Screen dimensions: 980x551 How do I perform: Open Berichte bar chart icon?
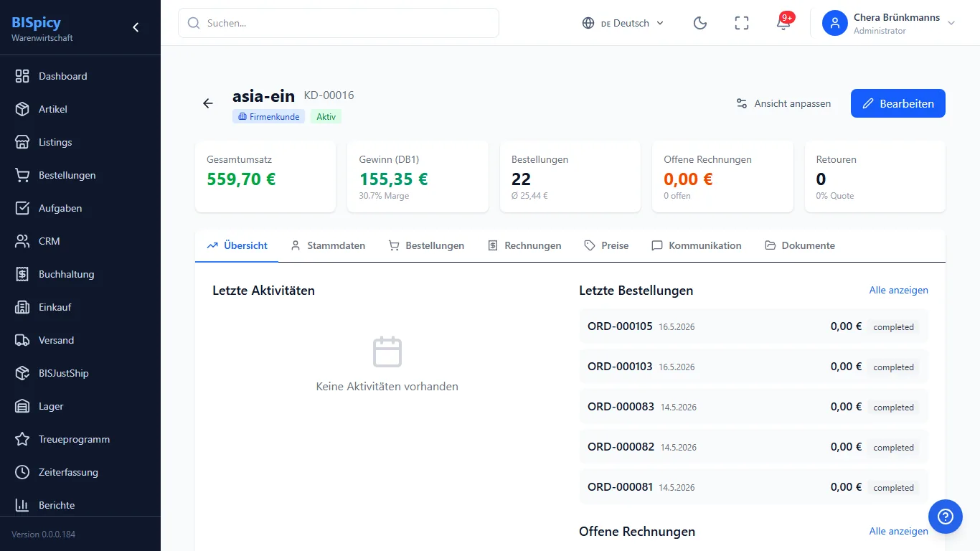pos(22,505)
